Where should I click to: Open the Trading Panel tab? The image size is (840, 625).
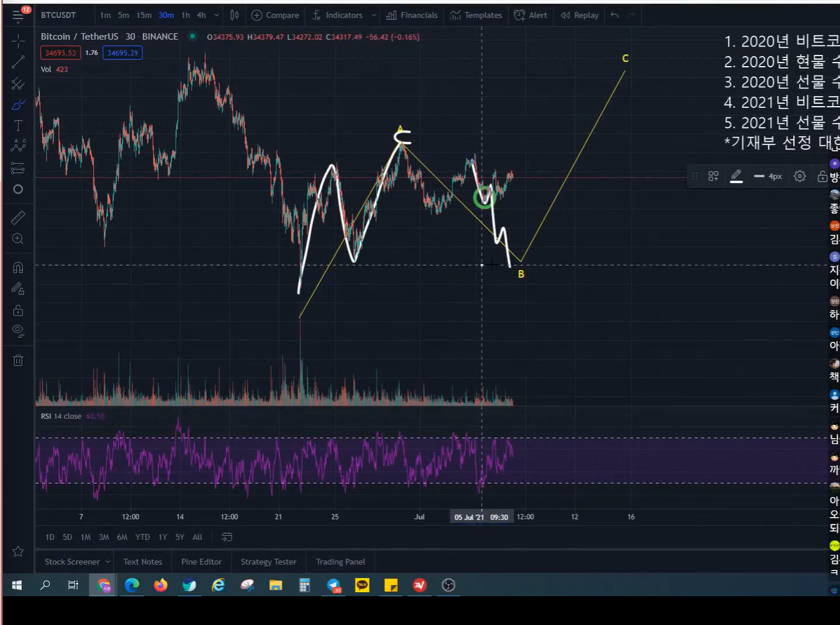click(341, 562)
